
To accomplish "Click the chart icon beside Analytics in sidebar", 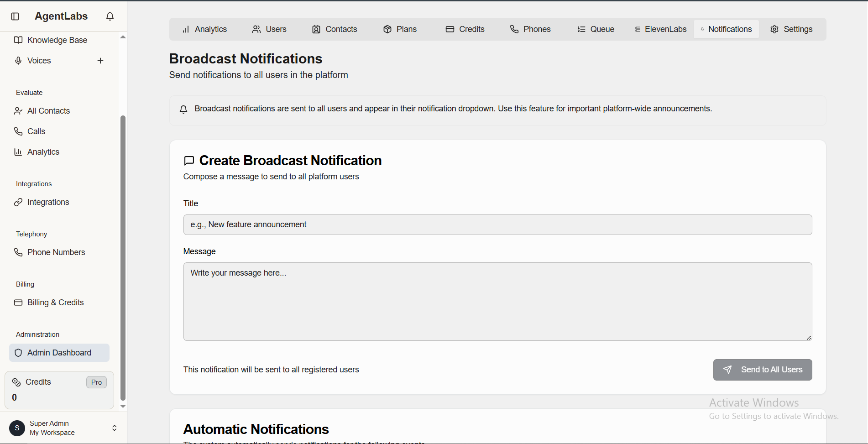I will [18, 151].
